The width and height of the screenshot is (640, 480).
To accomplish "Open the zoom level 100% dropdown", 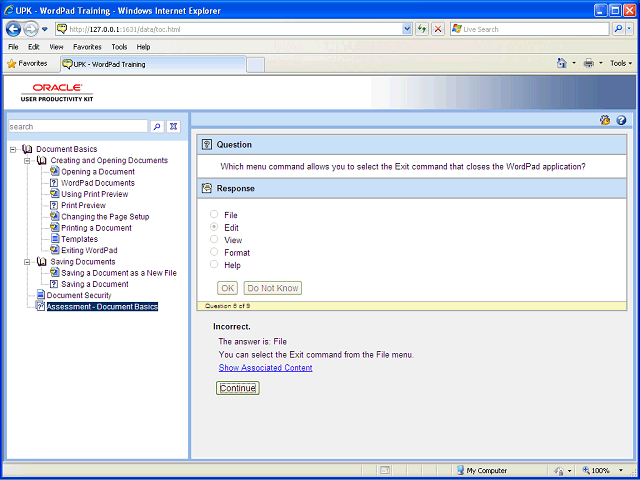I will [621, 471].
